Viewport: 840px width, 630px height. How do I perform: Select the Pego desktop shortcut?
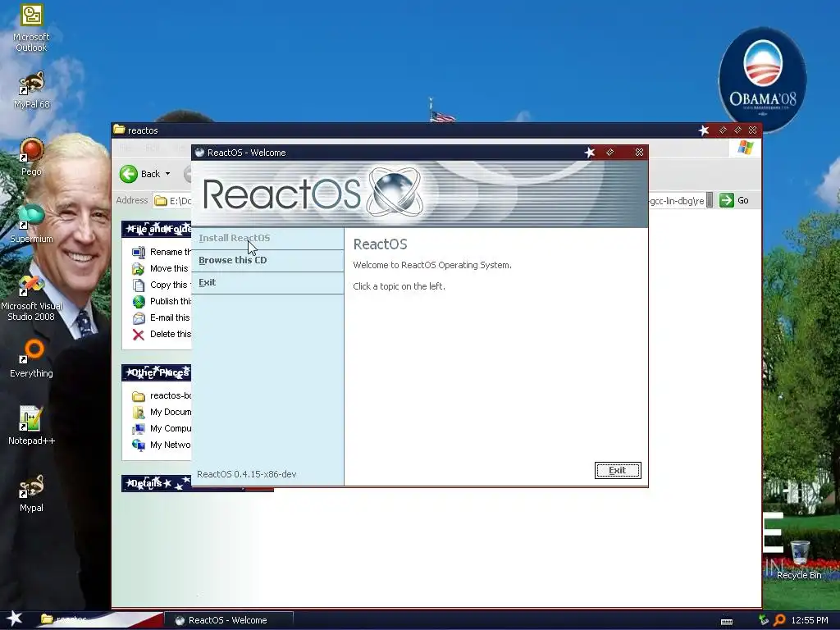tap(31, 157)
